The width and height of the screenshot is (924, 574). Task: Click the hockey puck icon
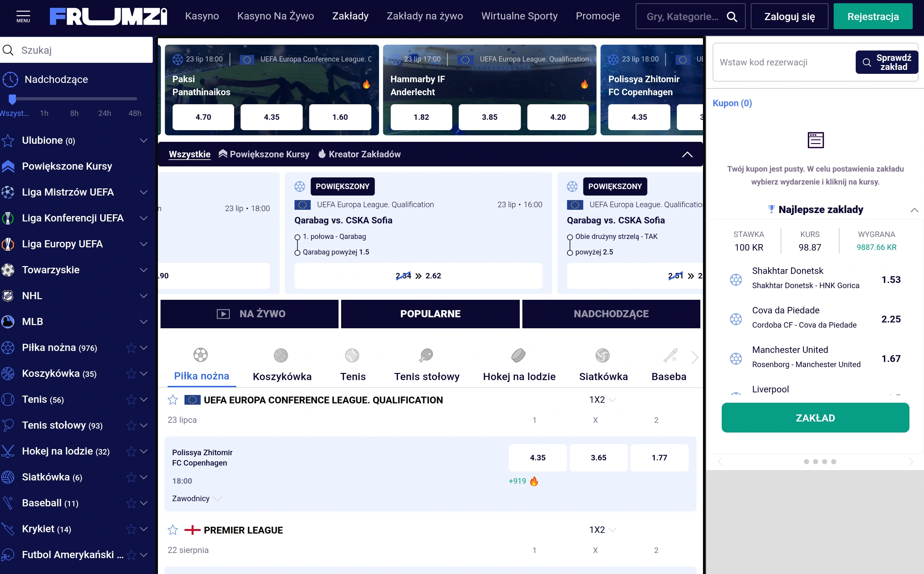point(518,355)
